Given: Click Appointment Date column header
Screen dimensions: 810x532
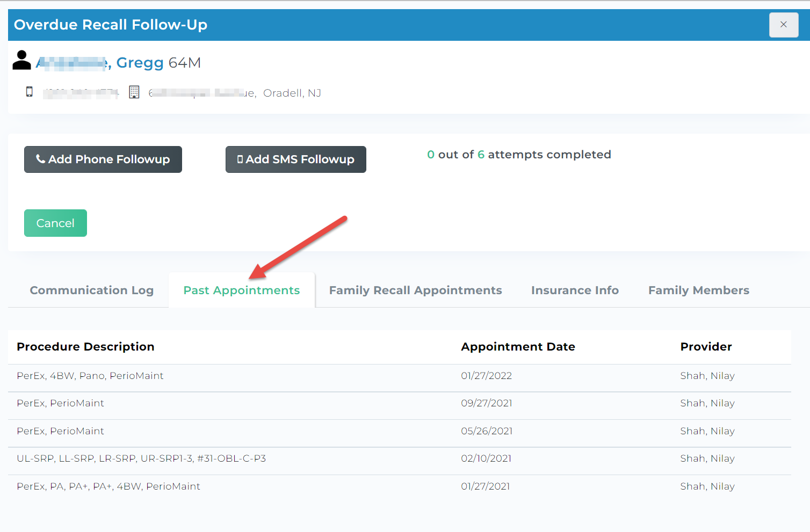Looking at the screenshot, I should tap(518, 347).
